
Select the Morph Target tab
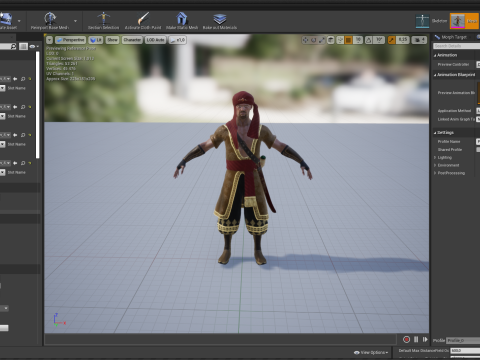[x=453, y=37]
